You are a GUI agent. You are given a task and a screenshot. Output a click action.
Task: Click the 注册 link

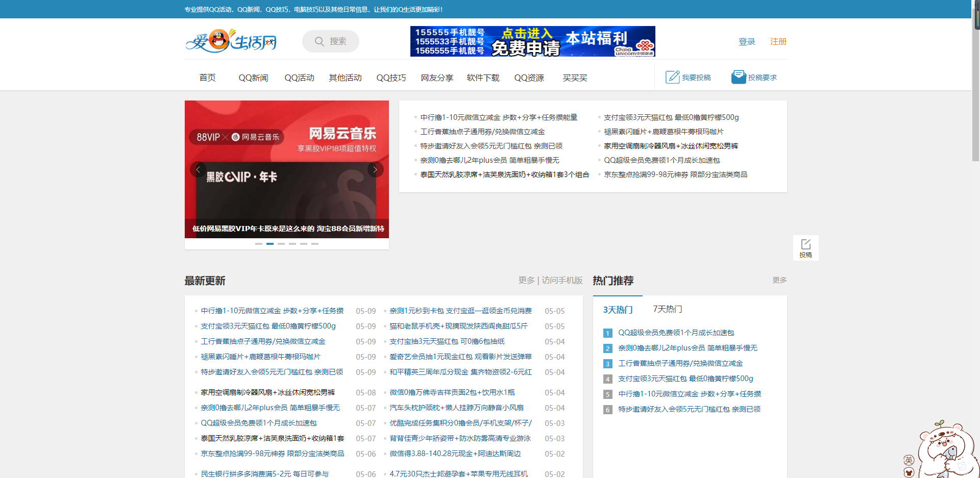[x=778, y=41]
